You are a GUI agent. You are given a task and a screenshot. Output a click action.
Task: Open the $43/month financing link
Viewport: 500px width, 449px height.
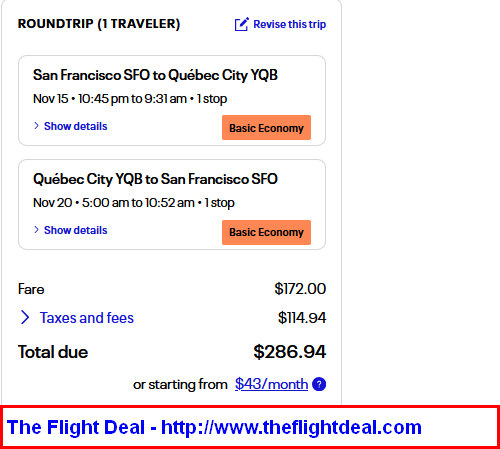click(x=271, y=384)
